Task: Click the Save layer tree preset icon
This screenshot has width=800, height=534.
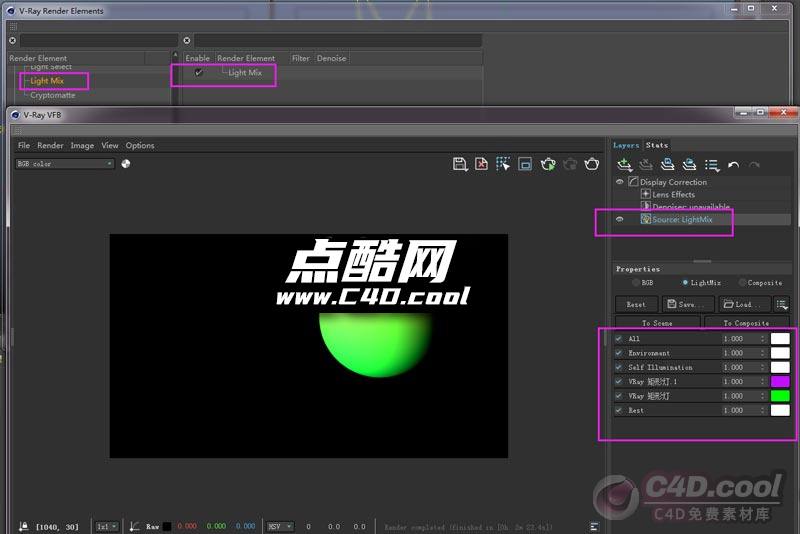Action: (x=667, y=164)
